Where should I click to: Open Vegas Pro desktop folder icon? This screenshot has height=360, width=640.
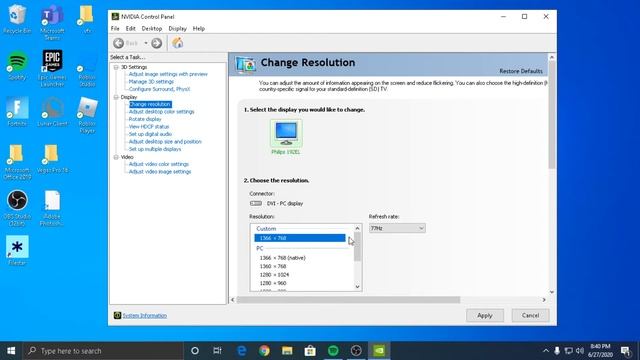coord(52,159)
